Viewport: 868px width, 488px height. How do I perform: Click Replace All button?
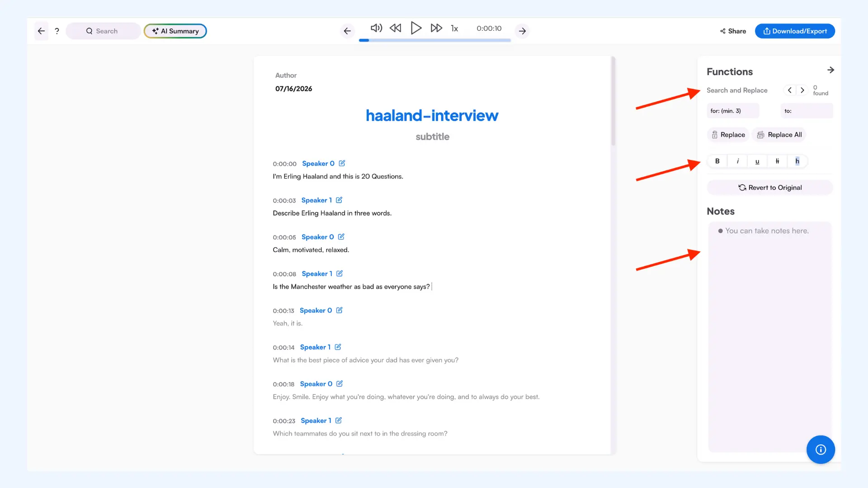click(x=779, y=135)
